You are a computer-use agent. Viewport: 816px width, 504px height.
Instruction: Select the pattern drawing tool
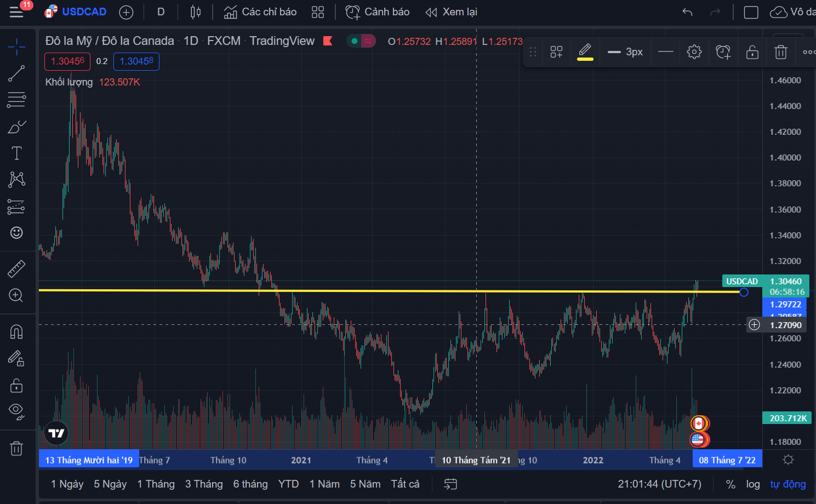click(x=16, y=179)
